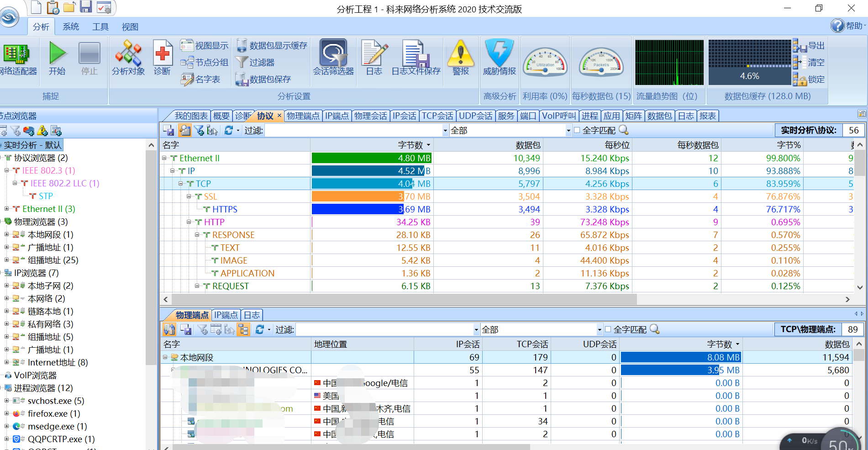This screenshot has width=868, height=450.
Task: Click 数据包显示缓存 packet display buffer
Action: point(272,45)
